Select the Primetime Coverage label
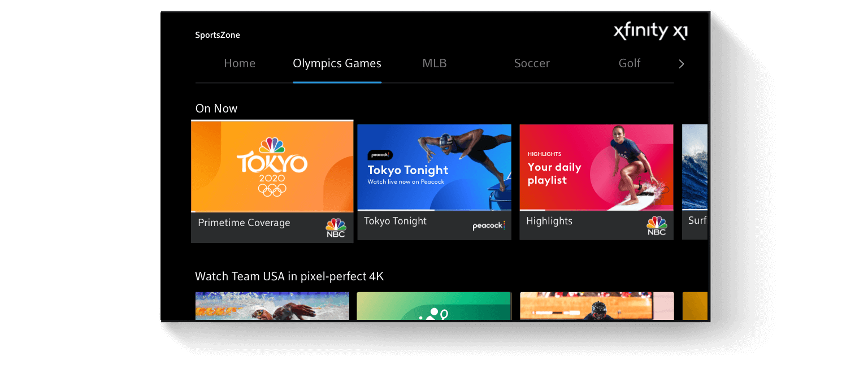The height and width of the screenshot is (373, 868). 244,223
